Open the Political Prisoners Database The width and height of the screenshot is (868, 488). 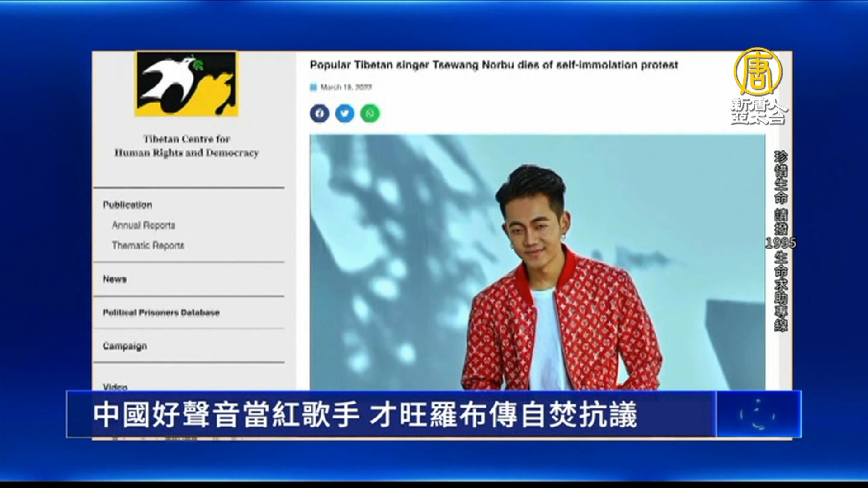click(x=161, y=313)
